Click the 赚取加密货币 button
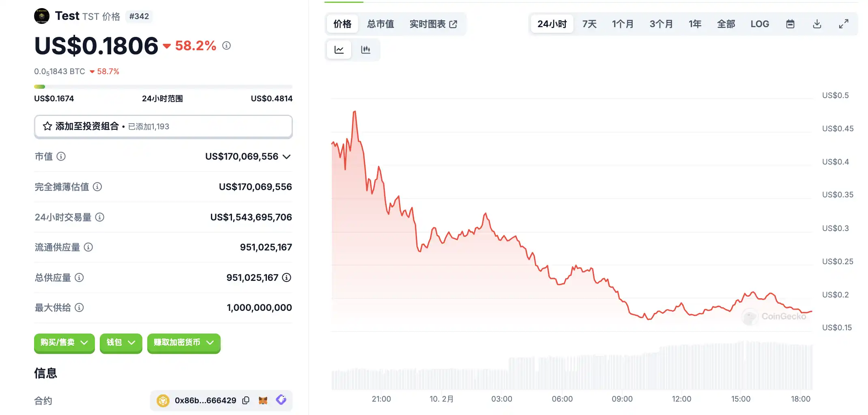 pyautogui.click(x=183, y=342)
